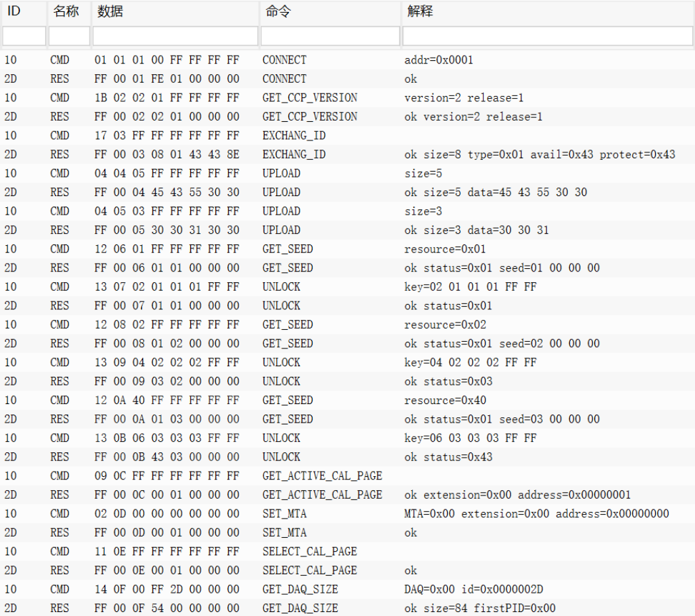Viewport: 695px width, 616px height.
Task: Click the 'version=2 release=1' CMD explanation
Action: pyautogui.click(x=464, y=97)
